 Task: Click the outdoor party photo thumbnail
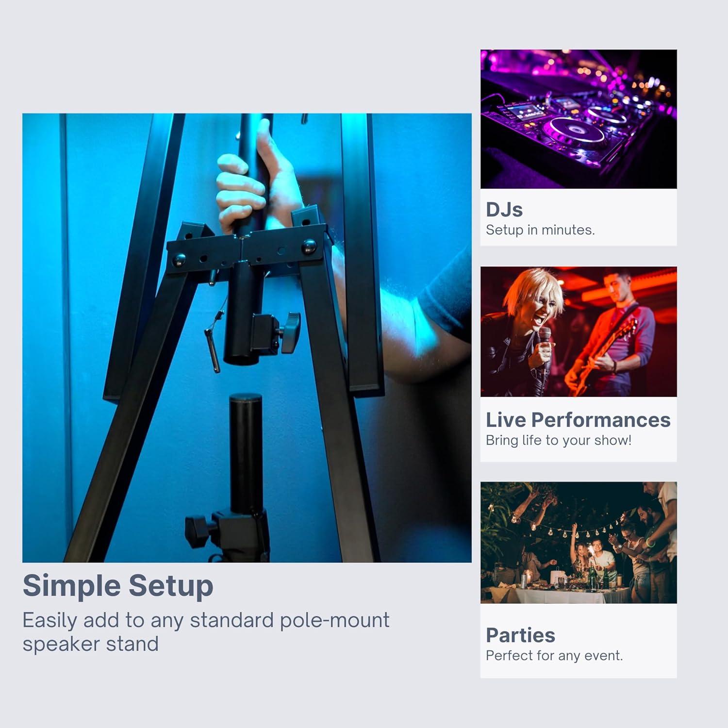click(579, 543)
